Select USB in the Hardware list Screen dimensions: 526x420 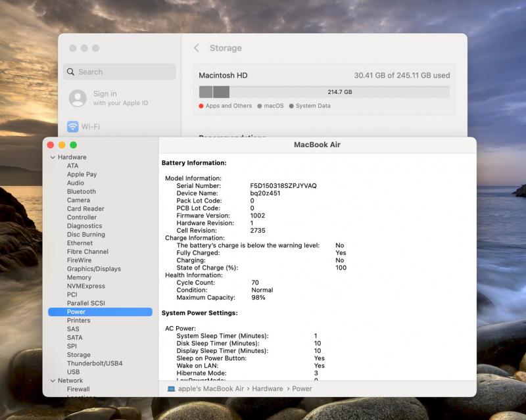pyautogui.click(x=74, y=372)
